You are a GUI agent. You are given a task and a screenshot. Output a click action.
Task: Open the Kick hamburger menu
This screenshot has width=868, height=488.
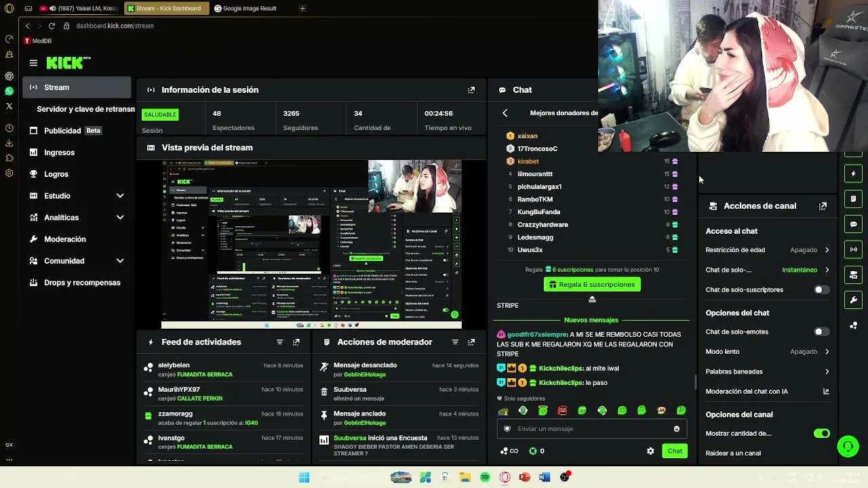point(33,63)
